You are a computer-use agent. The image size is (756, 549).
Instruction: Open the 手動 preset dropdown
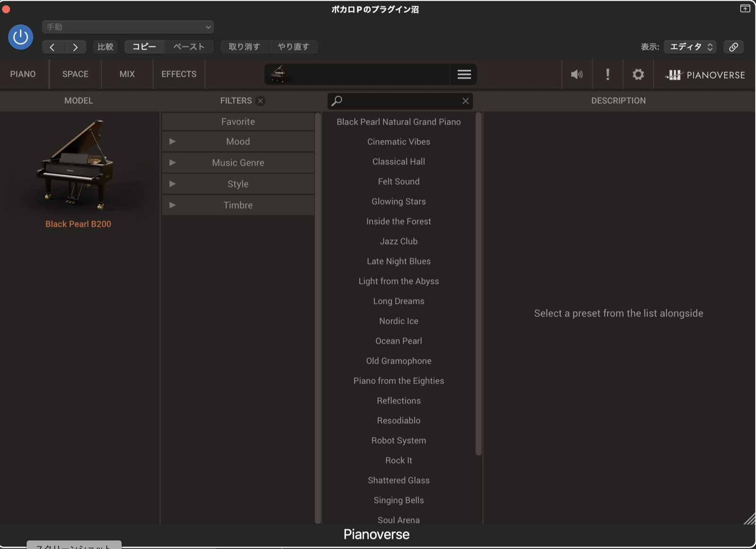click(128, 27)
